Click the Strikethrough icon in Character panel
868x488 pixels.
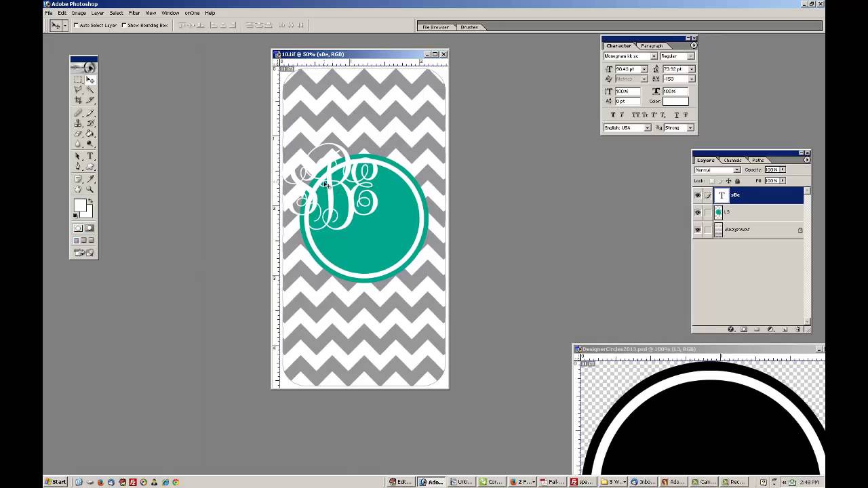tap(686, 115)
